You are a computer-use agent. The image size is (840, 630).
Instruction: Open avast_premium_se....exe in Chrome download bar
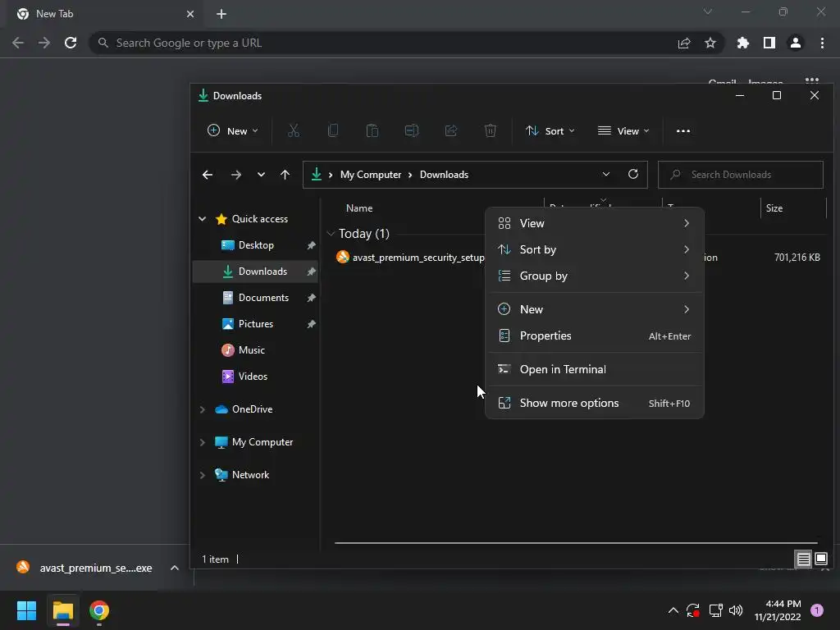[84, 568]
